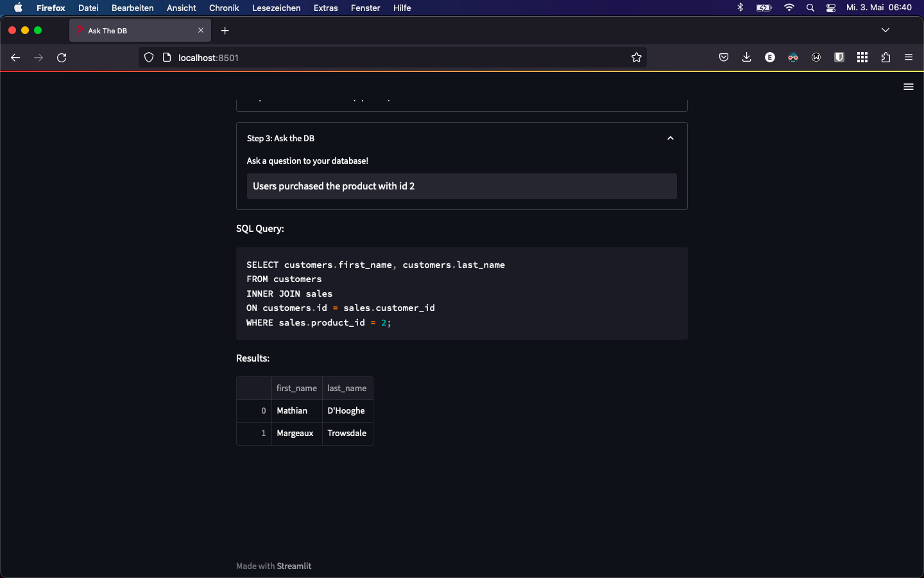Open the Extras menu
The image size is (924, 578).
pos(326,8)
